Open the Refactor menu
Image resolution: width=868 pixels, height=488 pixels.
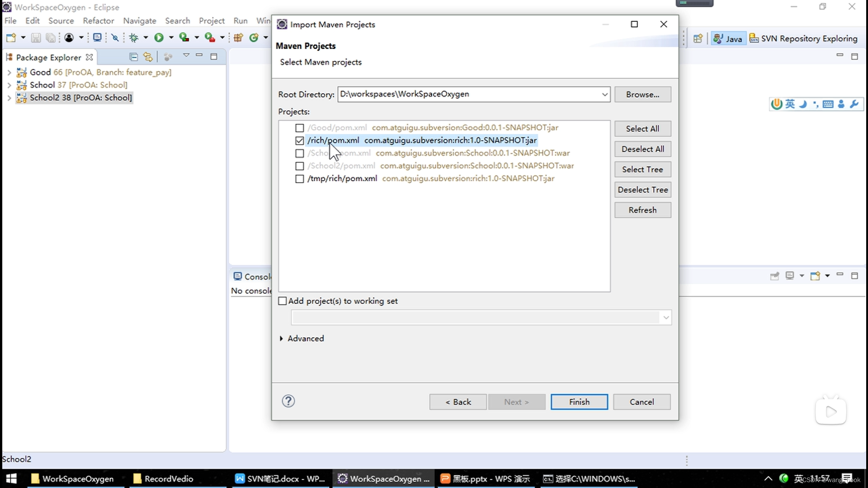99,21
